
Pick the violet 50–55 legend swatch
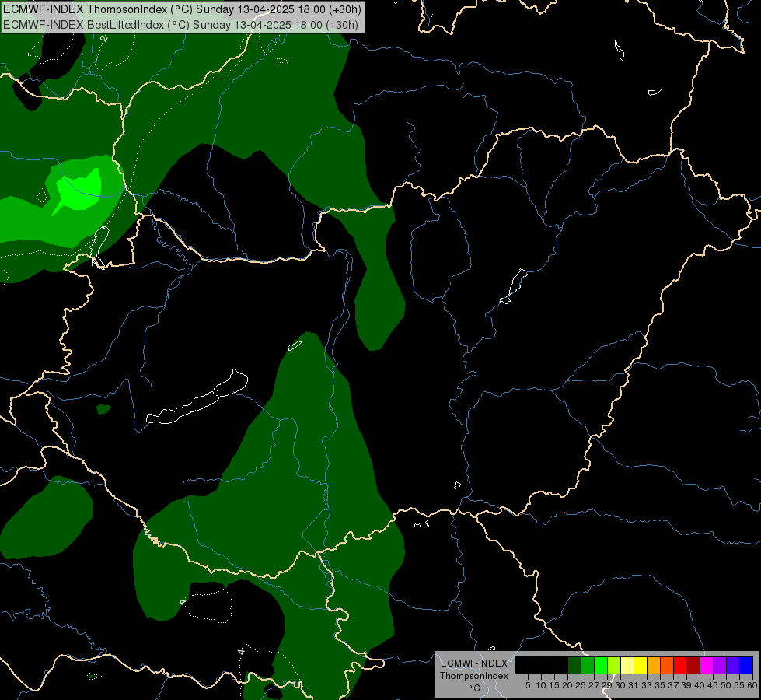pos(733,665)
